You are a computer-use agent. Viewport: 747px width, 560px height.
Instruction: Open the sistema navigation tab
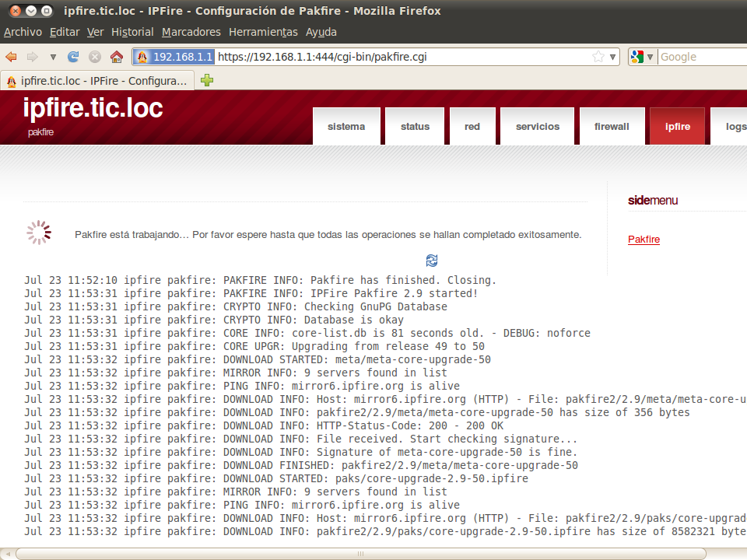(x=346, y=127)
